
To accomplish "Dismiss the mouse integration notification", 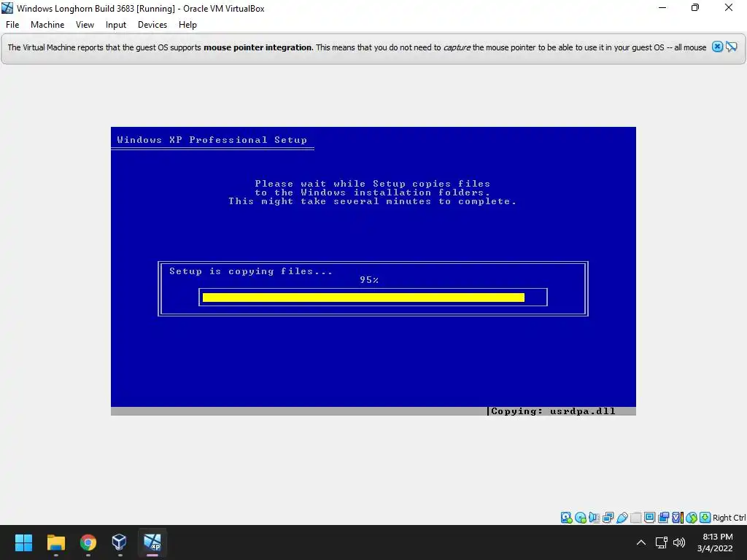I will click(x=718, y=47).
